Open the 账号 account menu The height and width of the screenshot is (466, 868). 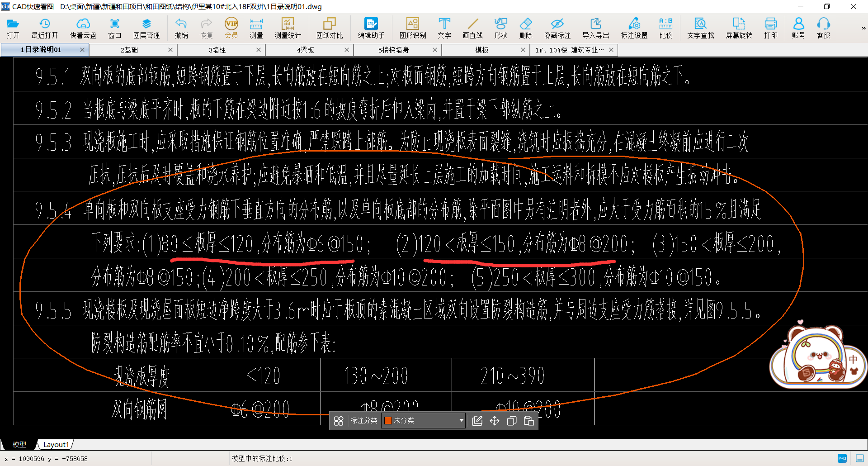(x=799, y=28)
